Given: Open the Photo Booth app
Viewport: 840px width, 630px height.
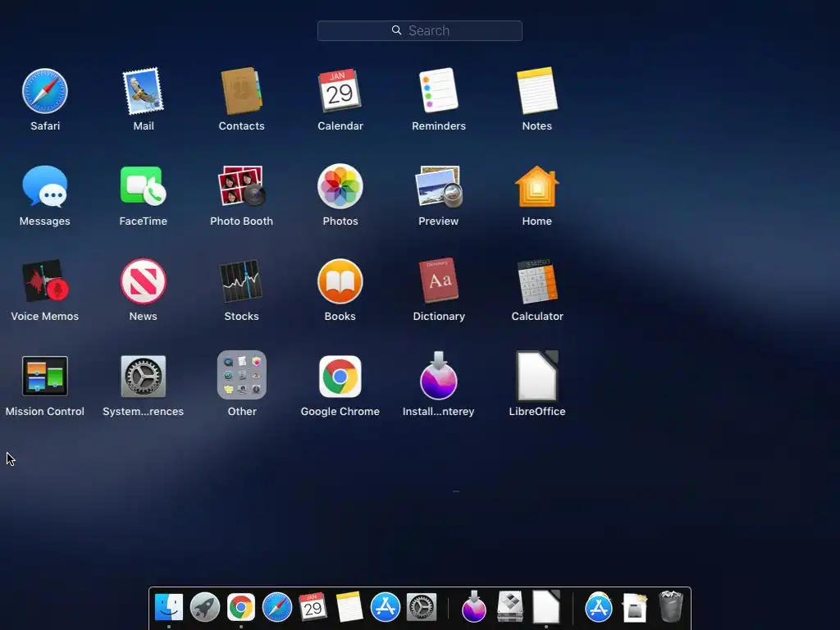Looking at the screenshot, I should click(242, 186).
